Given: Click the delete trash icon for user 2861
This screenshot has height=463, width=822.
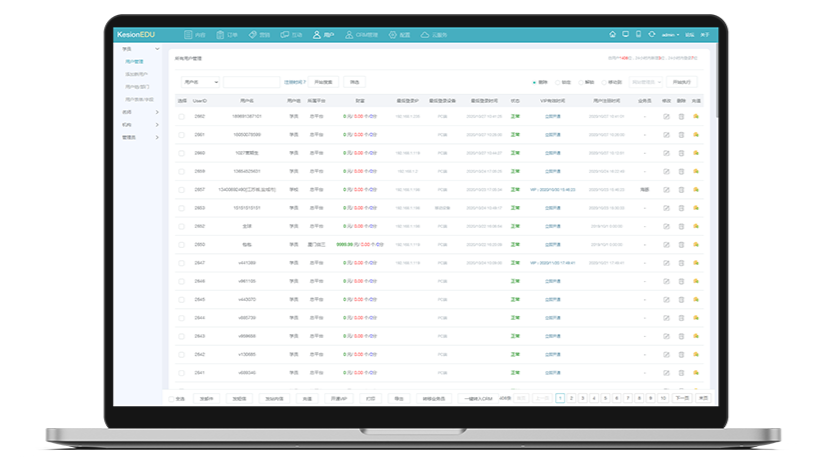Looking at the screenshot, I should [x=681, y=134].
